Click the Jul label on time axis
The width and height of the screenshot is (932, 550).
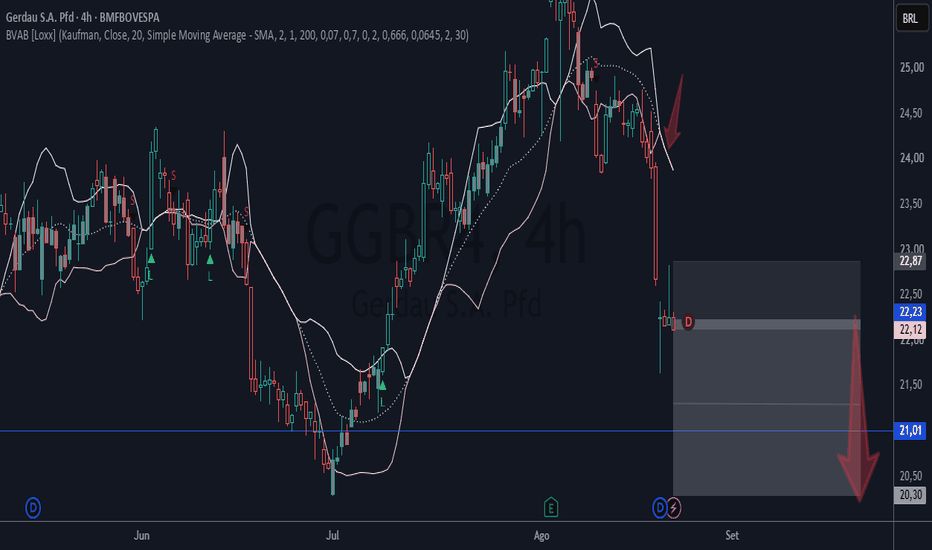[x=332, y=536]
